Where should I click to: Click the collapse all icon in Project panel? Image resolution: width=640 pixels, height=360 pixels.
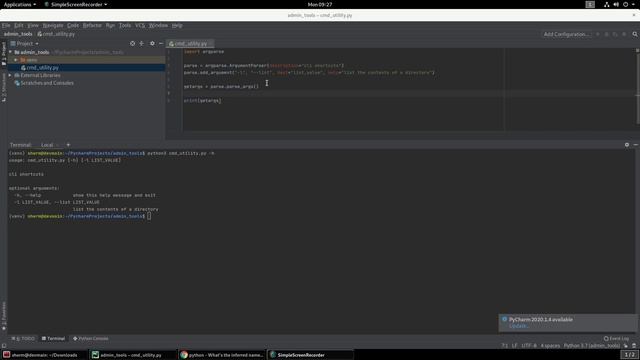tap(142, 43)
